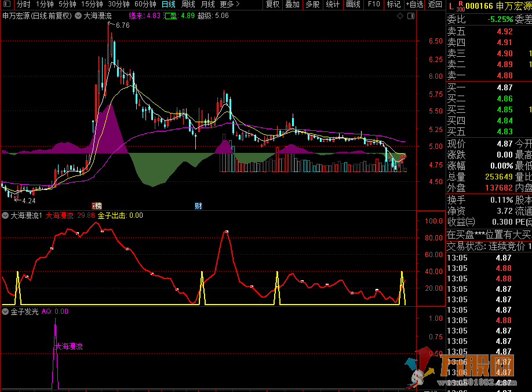This screenshot has height=392, width=532.
Task: Click the first 13:05 tick trade row
Action: 489,258
